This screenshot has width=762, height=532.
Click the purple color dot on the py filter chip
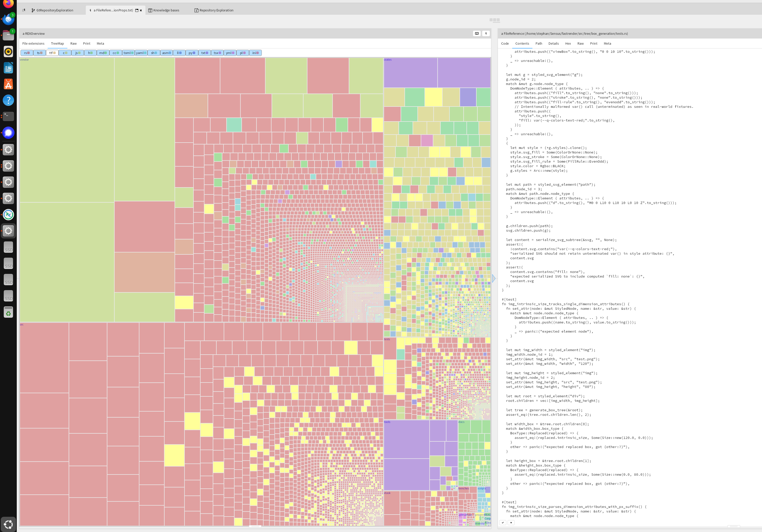coord(194,53)
